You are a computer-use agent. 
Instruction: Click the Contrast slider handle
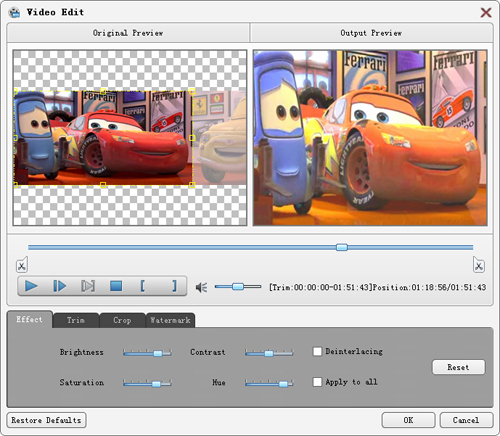pyautogui.click(x=269, y=353)
